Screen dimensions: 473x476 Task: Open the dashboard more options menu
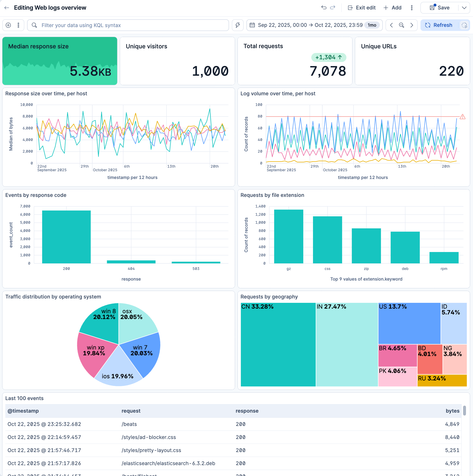click(412, 8)
